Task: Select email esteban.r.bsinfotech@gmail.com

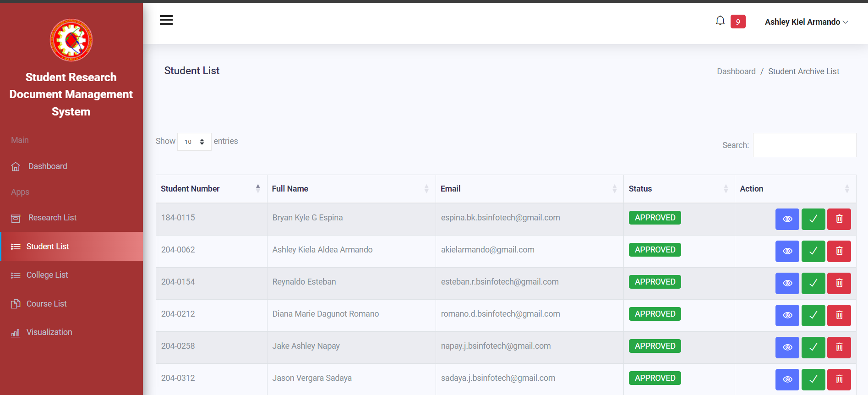Action: click(500, 282)
